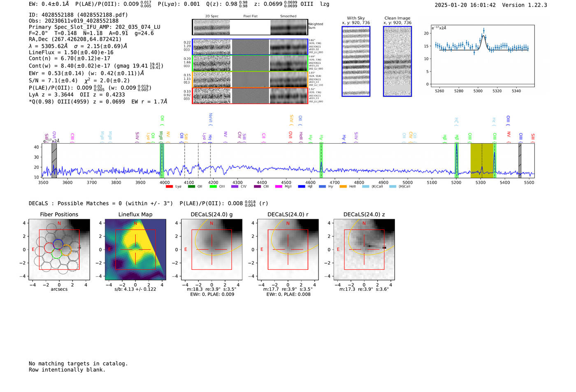This screenshot has height=392, width=576.
Task: Pick the purple CIV legend swatch
Action: pyautogui.click(x=235, y=186)
